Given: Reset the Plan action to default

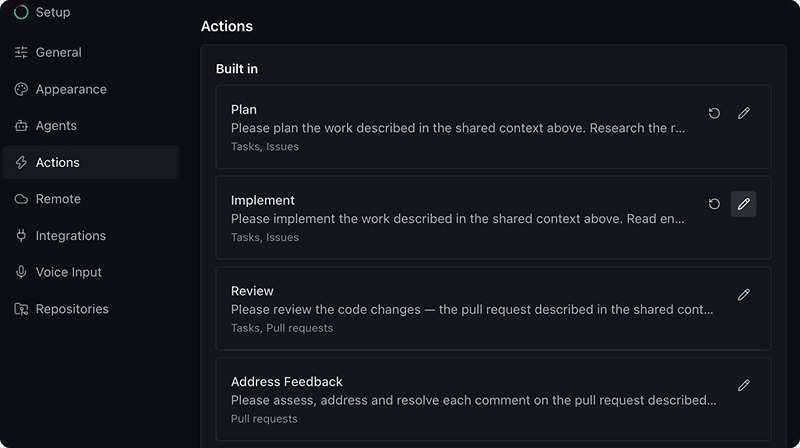Looking at the screenshot, I should [x=714, y=113].
